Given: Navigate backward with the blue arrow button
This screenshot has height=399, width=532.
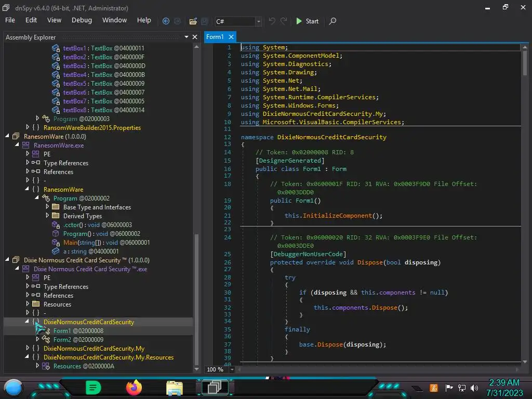Looking at the screenshot, I should click(166, 21).
